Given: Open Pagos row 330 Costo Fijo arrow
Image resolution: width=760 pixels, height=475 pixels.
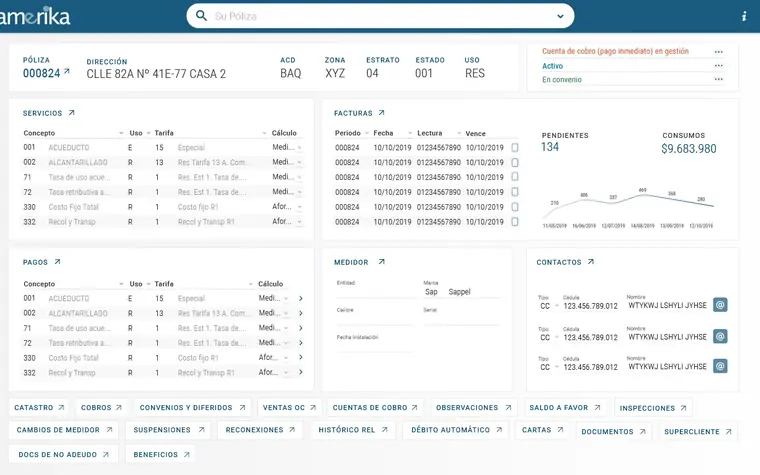Looking at the screenshot, I should pyautogui.click(x=301, y=357).
